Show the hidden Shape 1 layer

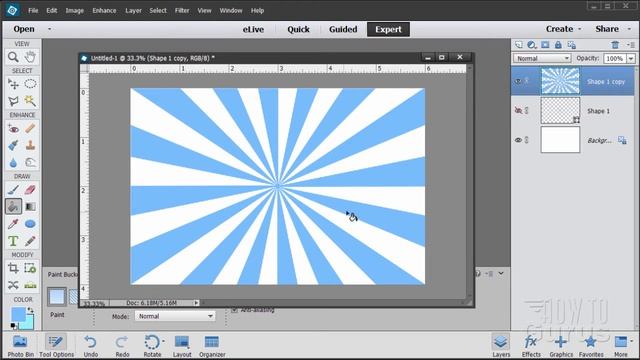[518, 110]
